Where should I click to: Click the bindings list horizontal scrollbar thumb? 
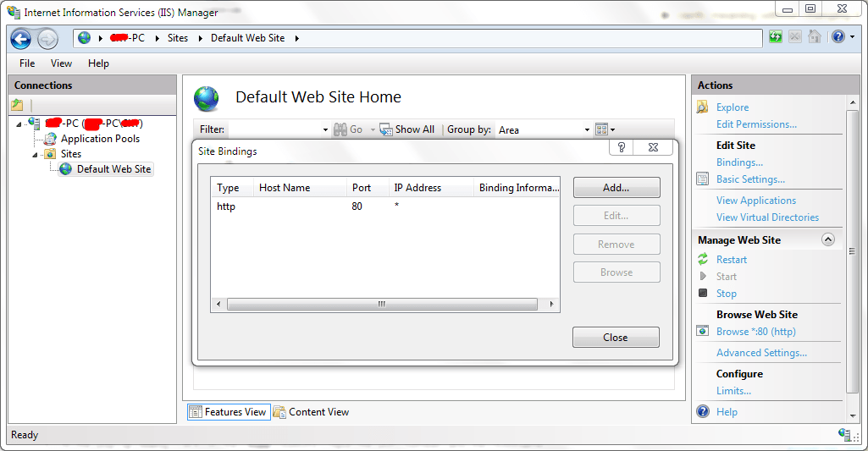pyautogui.click(x=382, y=304)
